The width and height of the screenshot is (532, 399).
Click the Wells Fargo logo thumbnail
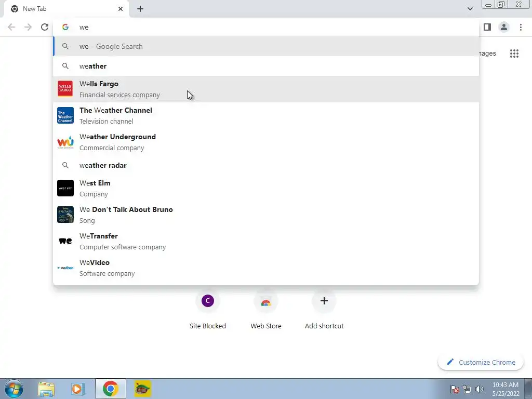point(65,89)
